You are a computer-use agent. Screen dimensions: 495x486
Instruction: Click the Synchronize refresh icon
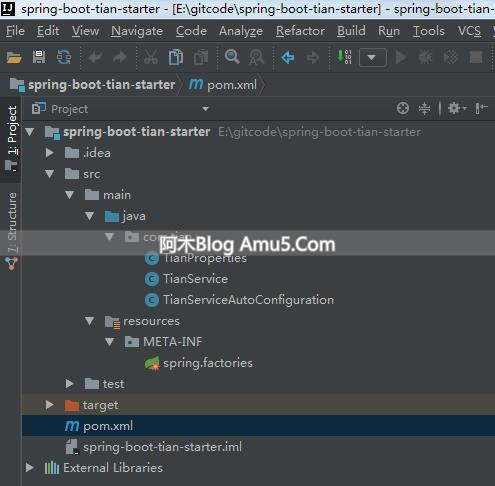click(x=64, y=57)
